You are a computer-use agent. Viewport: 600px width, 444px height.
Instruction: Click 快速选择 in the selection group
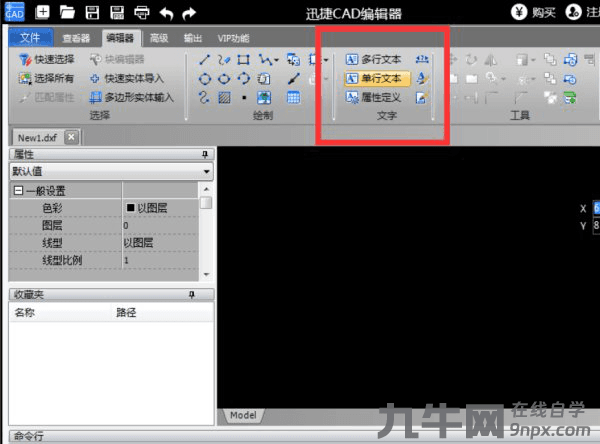click(x=47, y=59)
